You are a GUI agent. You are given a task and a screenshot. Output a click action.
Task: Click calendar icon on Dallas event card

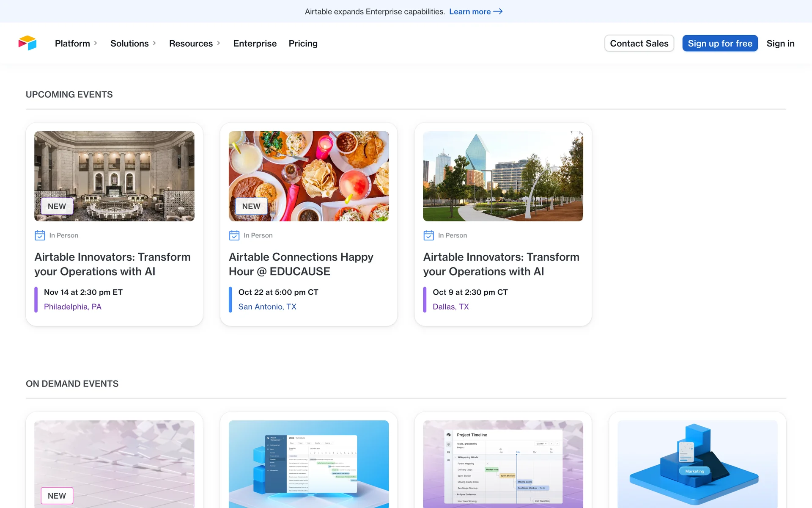point(428,235)
